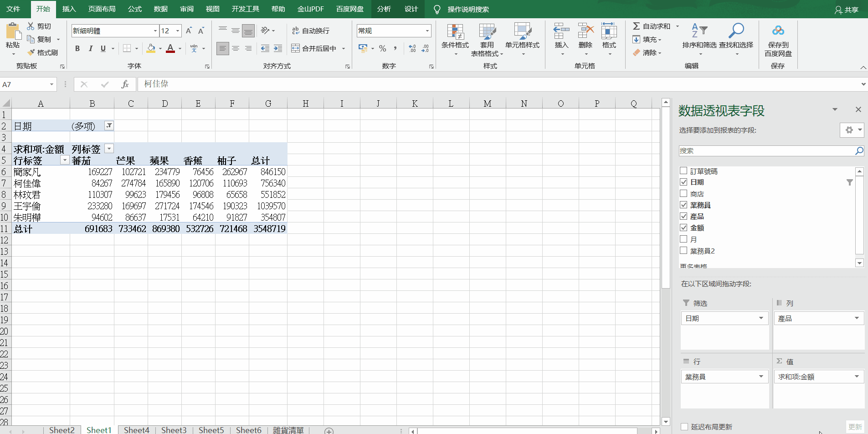Open 業務員 row field dropdown in areas
This screenshot has width=868, height=434.
(x=761, y=377)
